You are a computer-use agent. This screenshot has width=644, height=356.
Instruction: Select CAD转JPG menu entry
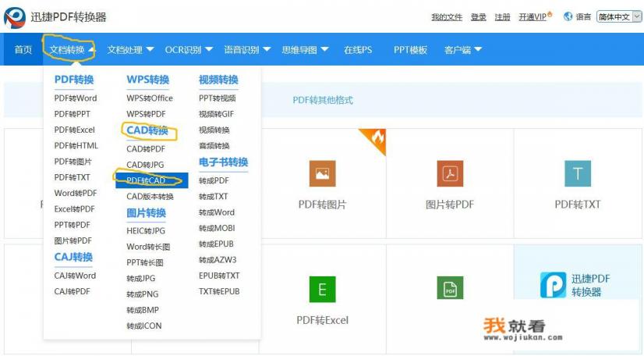pos(145,165)
